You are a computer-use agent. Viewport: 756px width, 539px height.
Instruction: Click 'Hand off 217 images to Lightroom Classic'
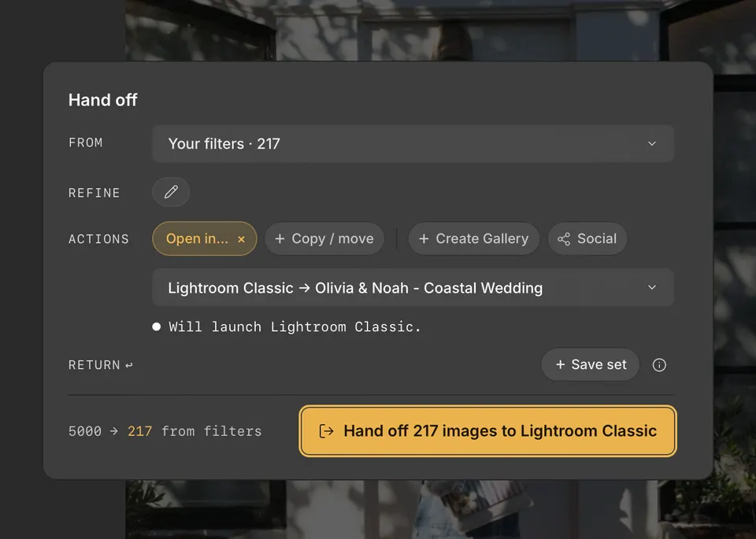click(x=488, y=430)
